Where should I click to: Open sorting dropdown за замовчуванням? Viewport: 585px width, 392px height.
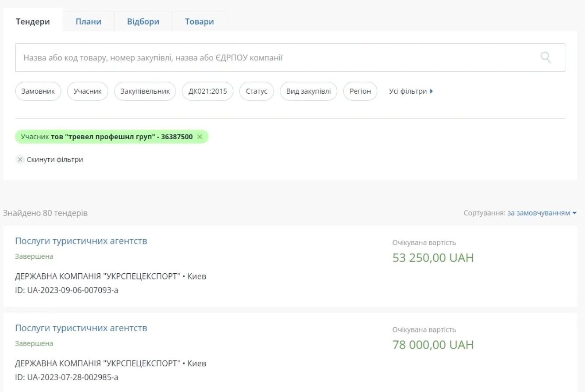pyautogui.click(x=542, y=213)
